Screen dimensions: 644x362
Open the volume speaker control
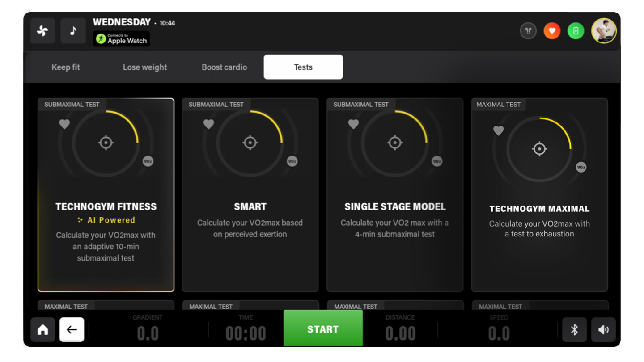tap(604, 330)
